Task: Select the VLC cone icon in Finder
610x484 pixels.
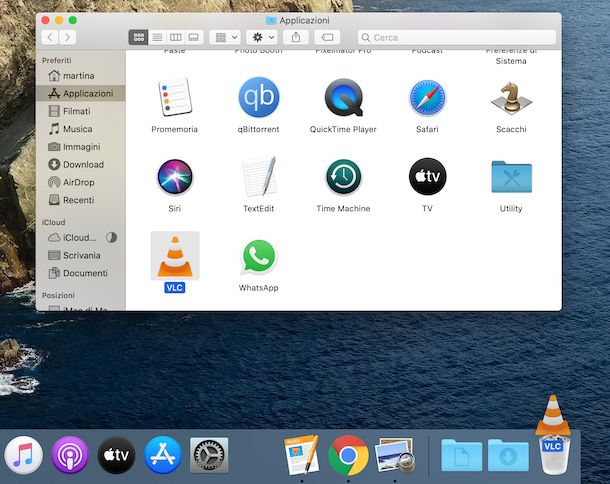Action: [x=175, y=256]
